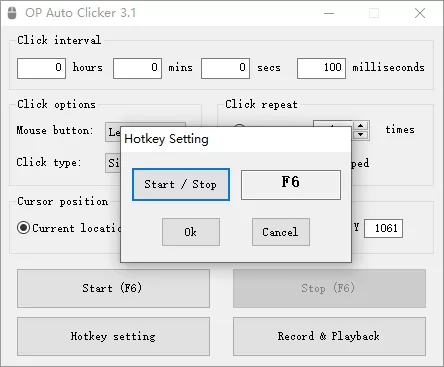
Task: Click the F6 hotkey field
Action: coord(291,185)
